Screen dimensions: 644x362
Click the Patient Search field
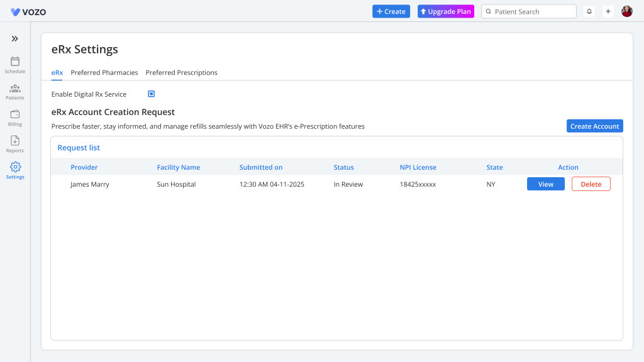tap(531, 11)
